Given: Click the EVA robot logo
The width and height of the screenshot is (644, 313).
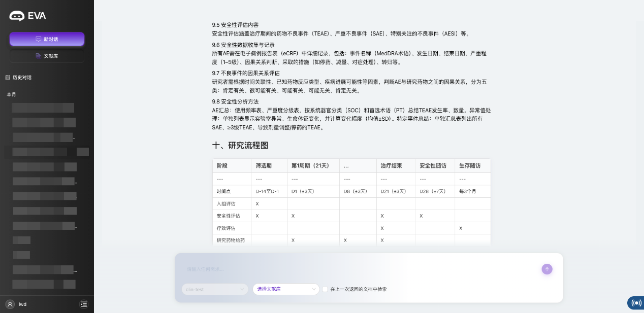Looking at the screenshot, I should click(x=17, y=16).
